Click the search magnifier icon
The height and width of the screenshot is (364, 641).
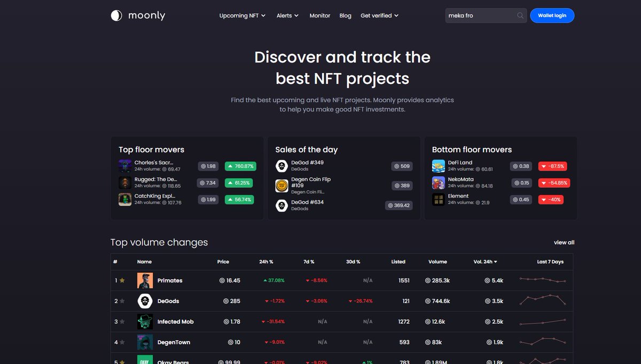520,15
